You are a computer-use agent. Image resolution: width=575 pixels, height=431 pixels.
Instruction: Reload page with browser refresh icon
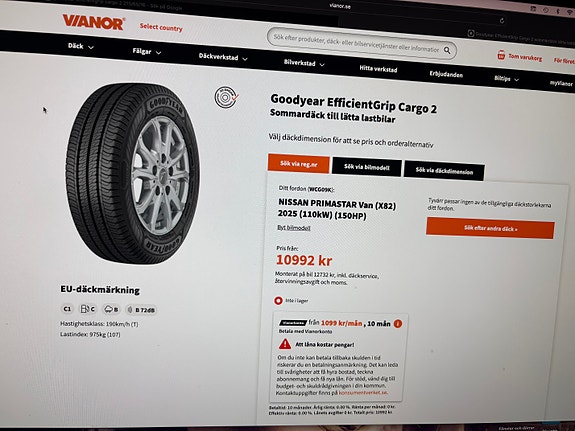(502, 21)
